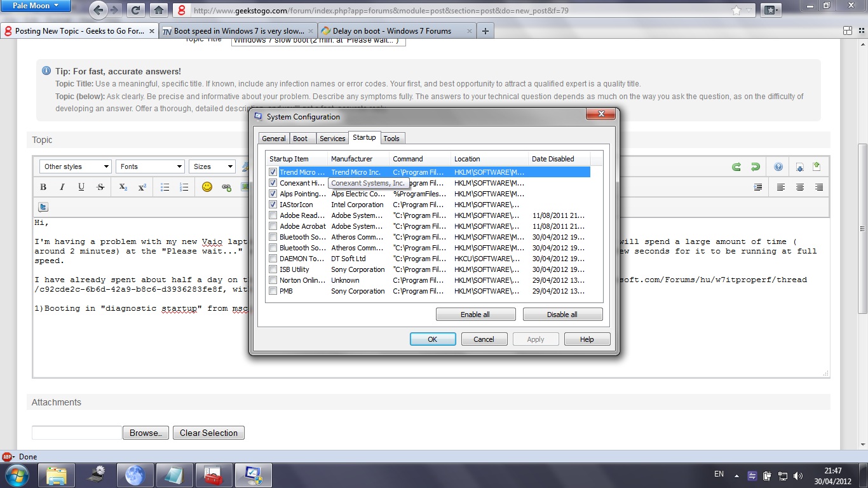The width and height of the screenshot is (868, 488).
Task: Center-align text in the editor
Action: [x=800, y=187]
